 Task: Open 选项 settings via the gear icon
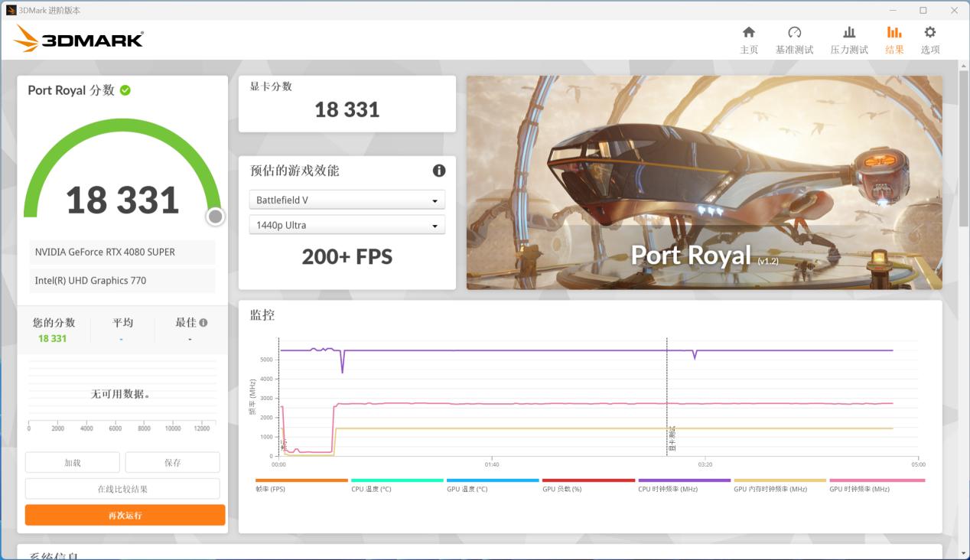929,40
